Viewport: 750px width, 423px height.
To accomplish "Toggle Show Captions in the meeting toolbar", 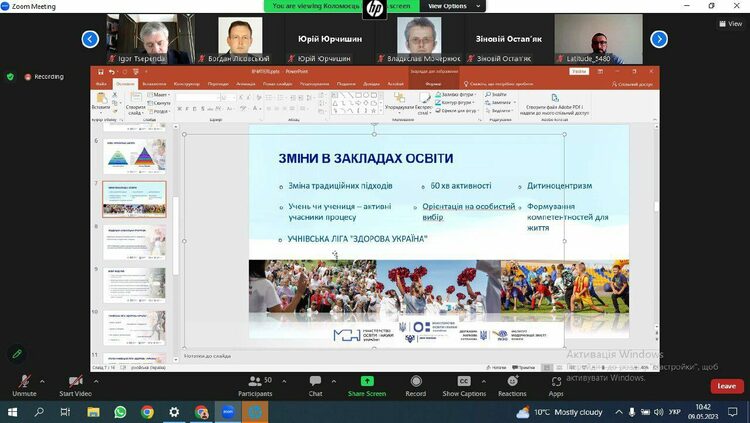I will point(464,382).
